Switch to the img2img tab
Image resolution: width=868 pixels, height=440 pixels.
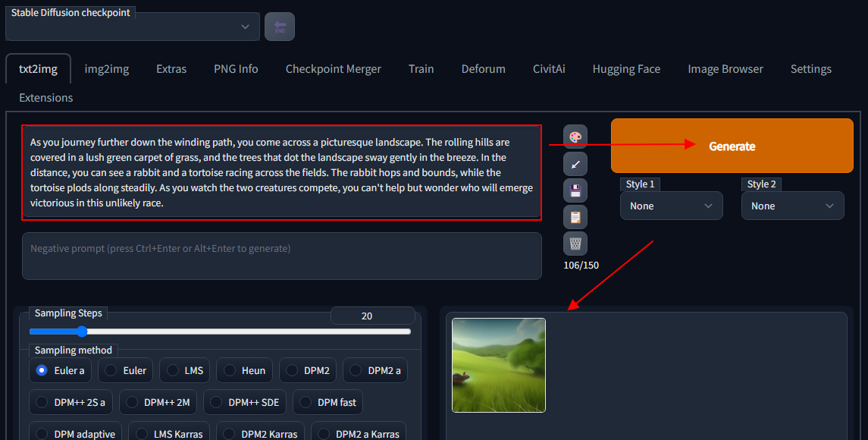[107, 69]
